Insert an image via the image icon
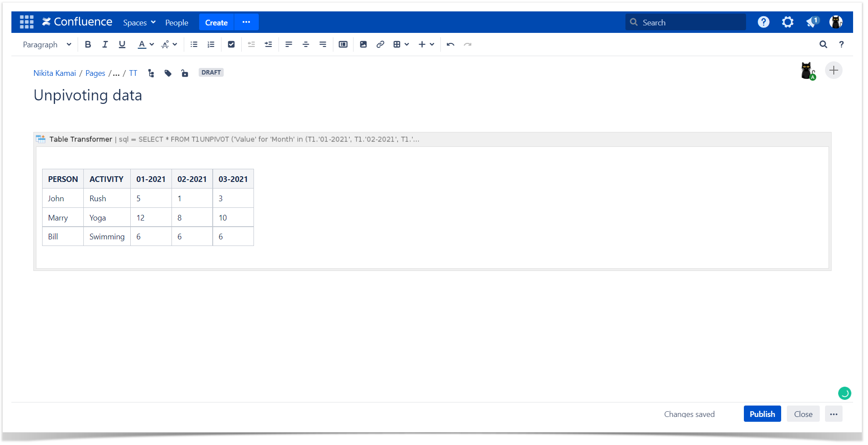868x445 pixels. coord(363,44)
